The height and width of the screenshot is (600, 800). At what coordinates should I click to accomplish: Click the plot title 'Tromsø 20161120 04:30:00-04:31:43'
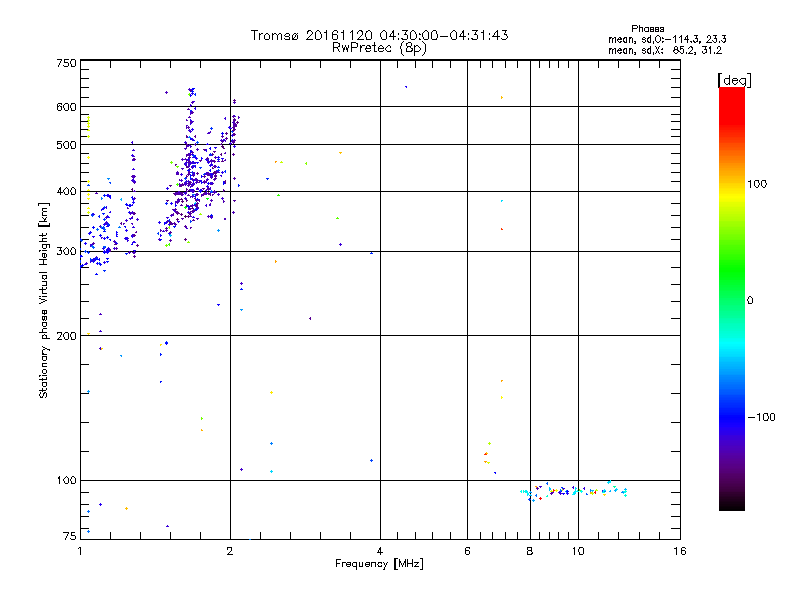[x=379, y=35]
